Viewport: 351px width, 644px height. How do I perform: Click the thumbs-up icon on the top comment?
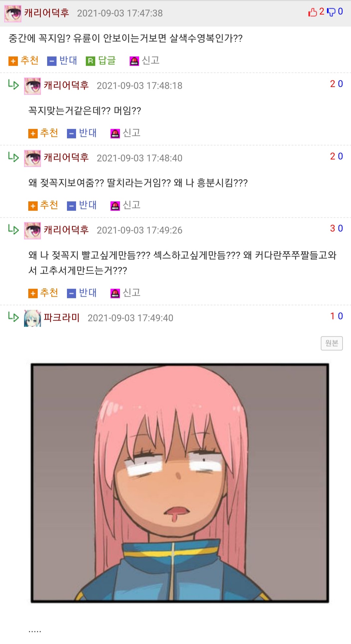pyautogui.click(x=313, y=12)
